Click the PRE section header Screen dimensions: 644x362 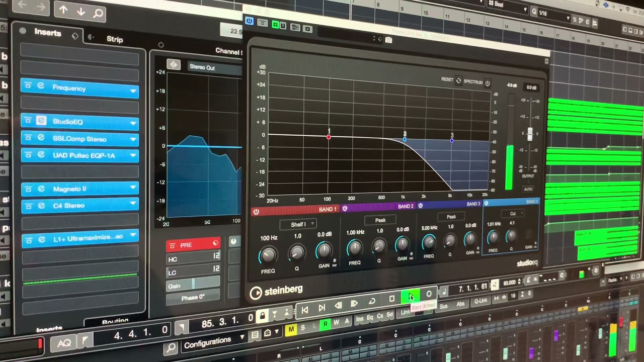pyautogui.click(x=193, y=245)
